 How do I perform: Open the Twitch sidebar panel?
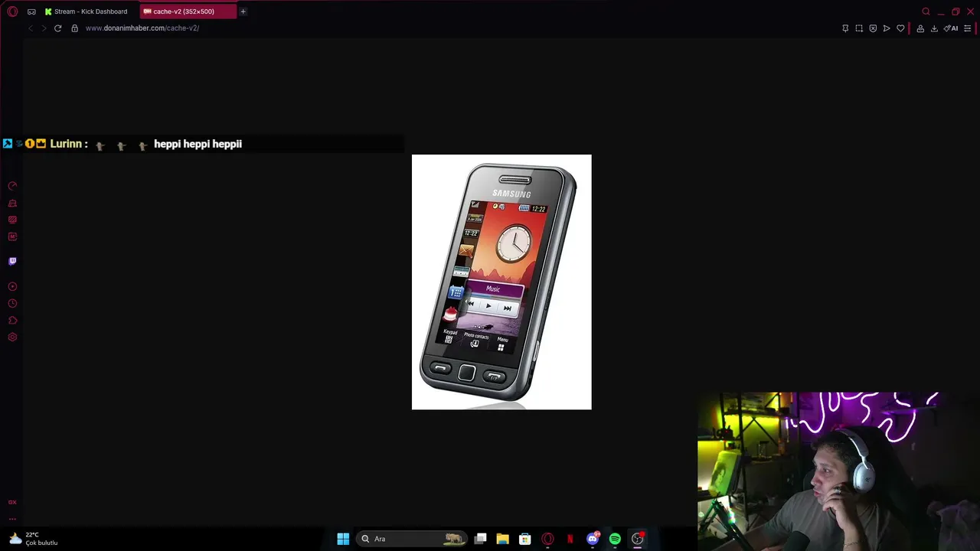(x=12, y=261)
